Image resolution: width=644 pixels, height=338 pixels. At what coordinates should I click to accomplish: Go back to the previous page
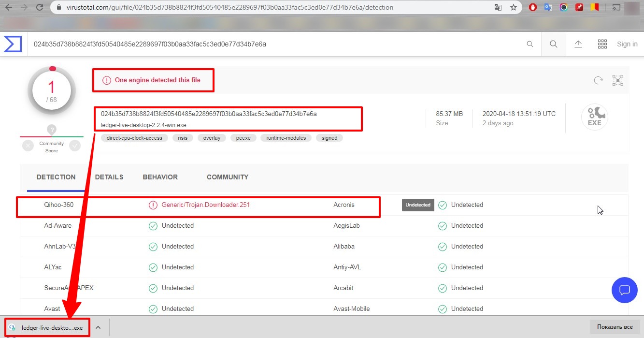[x=9, y=8]
